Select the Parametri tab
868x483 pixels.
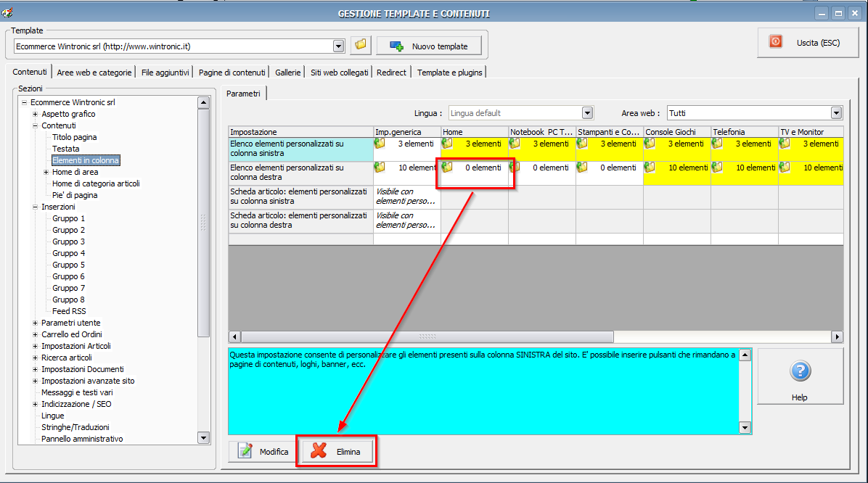(244, 94)
